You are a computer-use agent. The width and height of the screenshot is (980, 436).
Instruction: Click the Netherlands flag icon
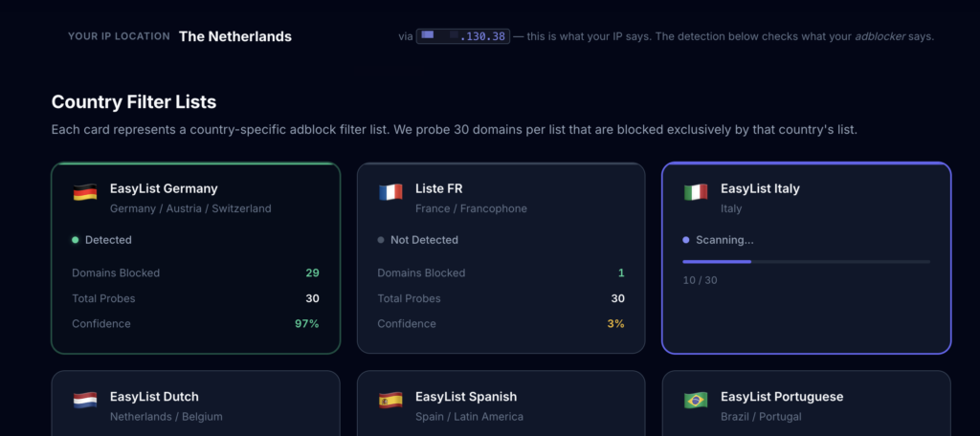(84, 401)
